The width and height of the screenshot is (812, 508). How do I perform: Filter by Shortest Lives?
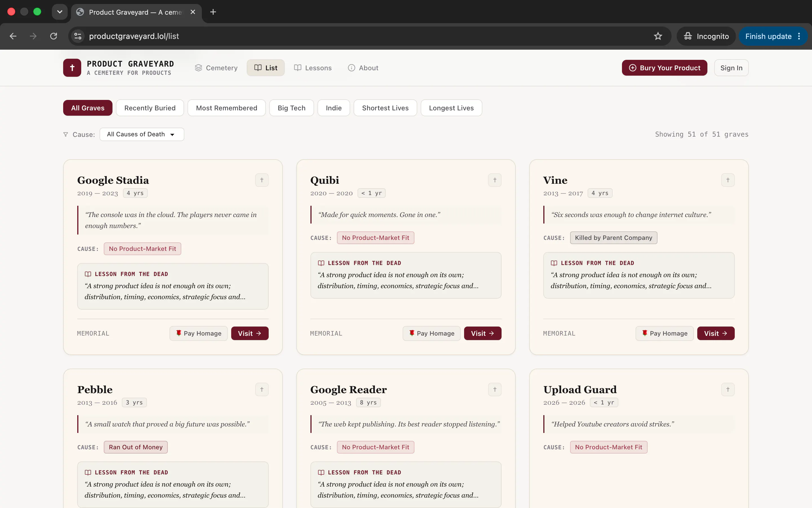coord(385,108)
